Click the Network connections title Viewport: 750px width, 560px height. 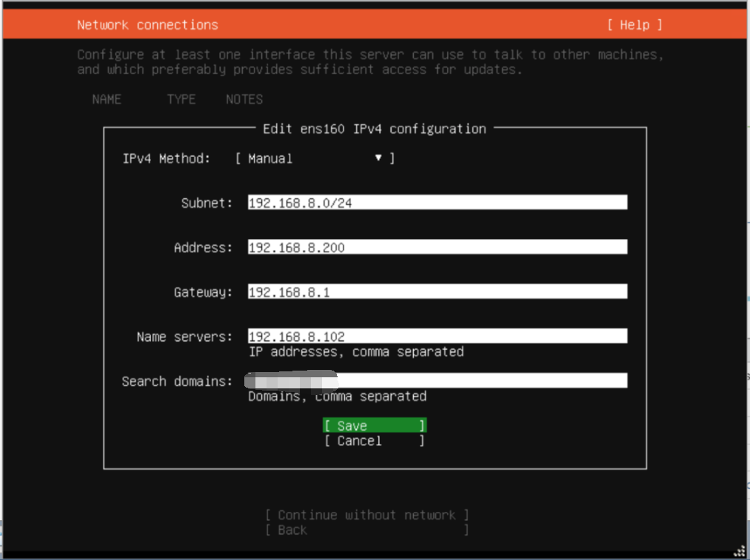(147, 25)
